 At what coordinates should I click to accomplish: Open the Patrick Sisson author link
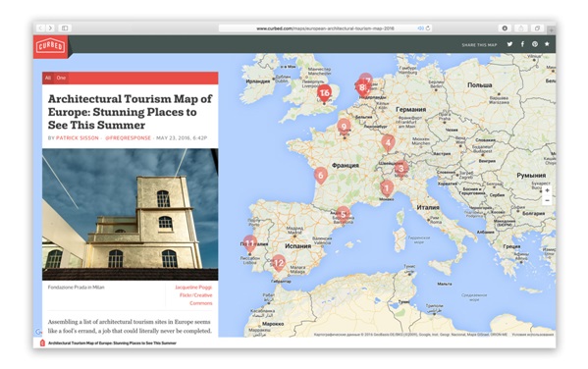pos(78,138)
